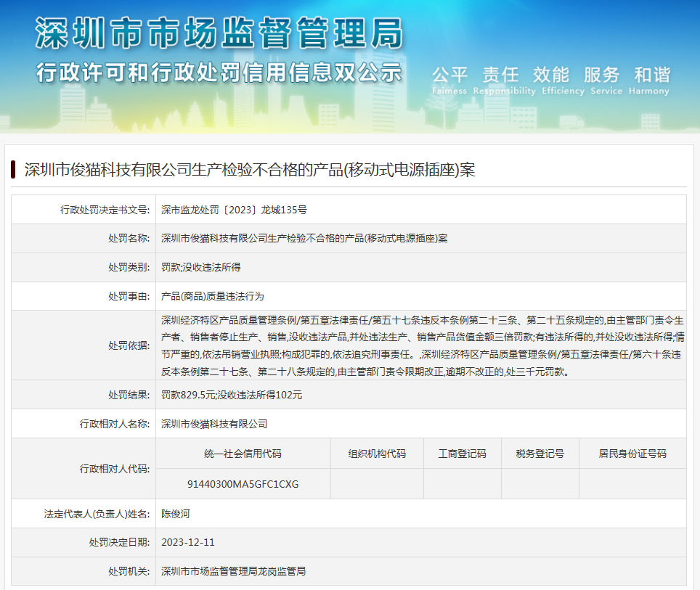This screenshot has width=700, height=590.
Task: Click the decision date 2023-12-11
Action: [188, 543]
